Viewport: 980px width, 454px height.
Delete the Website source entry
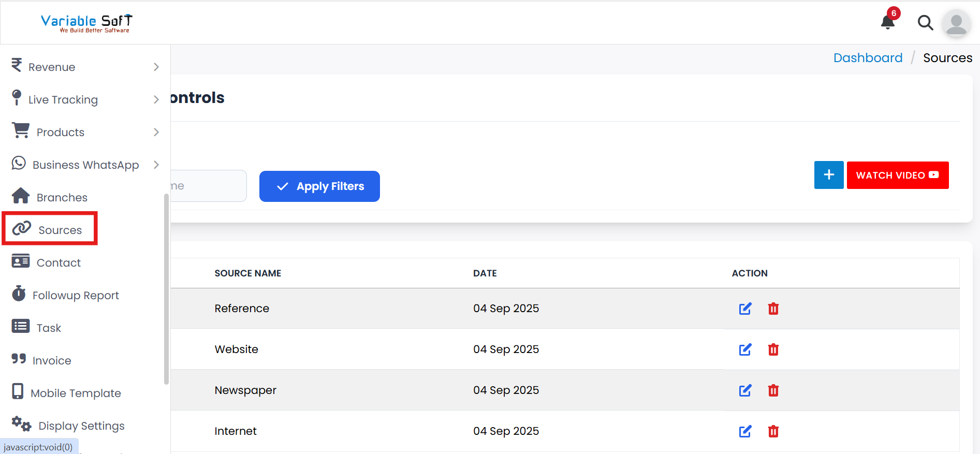[x=773, y=349]
